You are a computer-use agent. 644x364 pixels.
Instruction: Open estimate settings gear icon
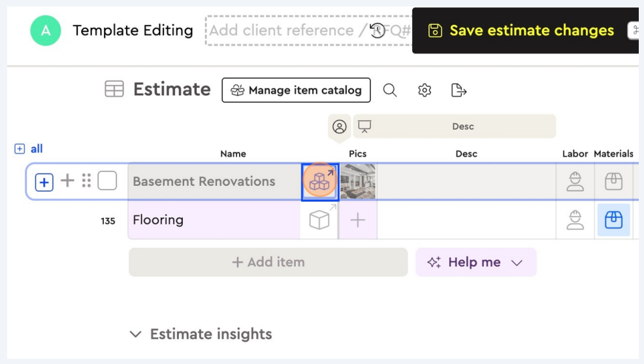pos(425,91)
